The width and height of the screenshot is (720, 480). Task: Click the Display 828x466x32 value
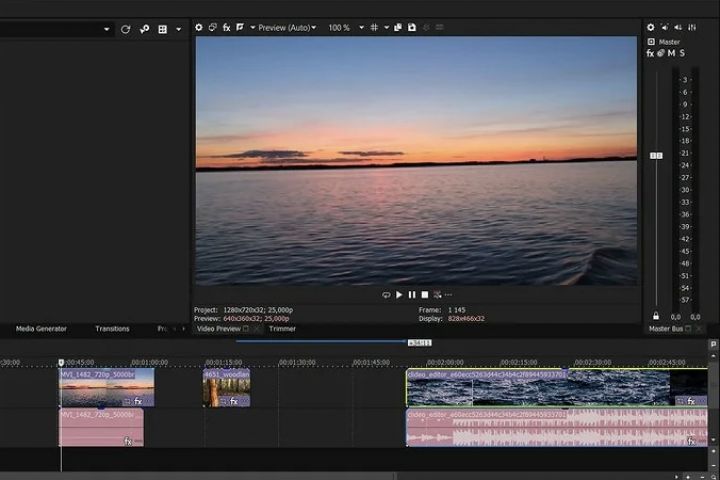466,318
